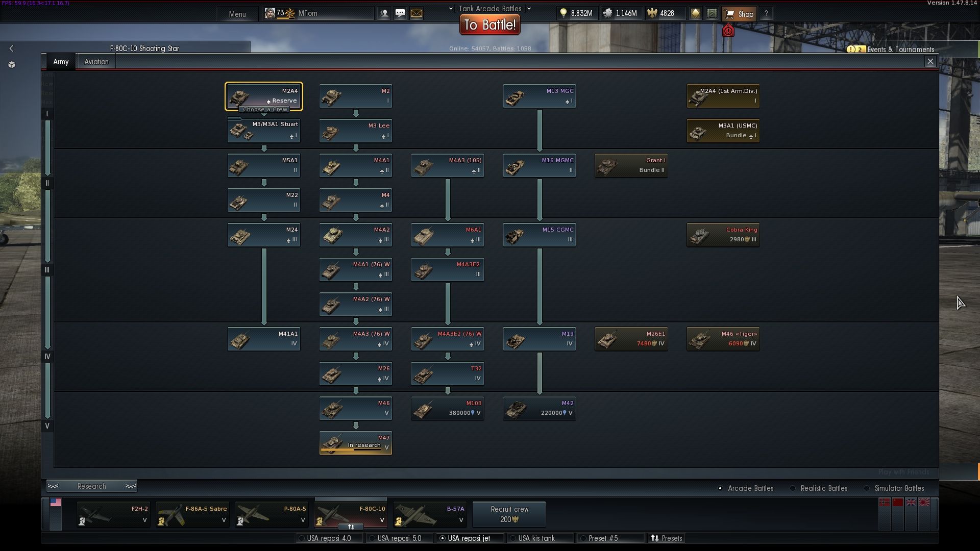
Task: Select Realistic Battles mode radio
Action: pos(793,488)
